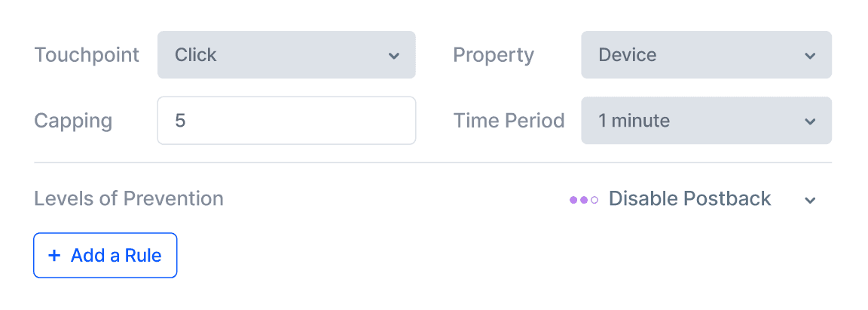Screen dimensions: 868x310
Task: Click the Capping label
Action: pyautogui.click(x=73, y=121)
